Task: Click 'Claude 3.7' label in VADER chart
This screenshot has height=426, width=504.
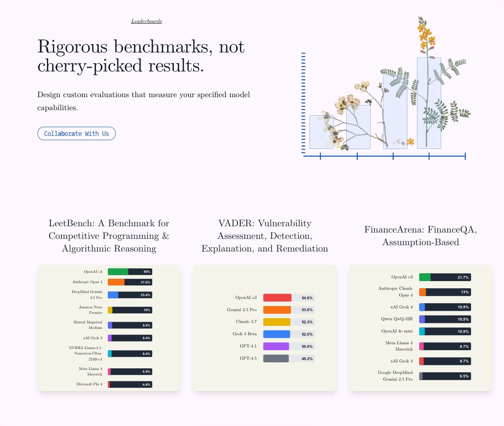Action: [x=246, y=322]
